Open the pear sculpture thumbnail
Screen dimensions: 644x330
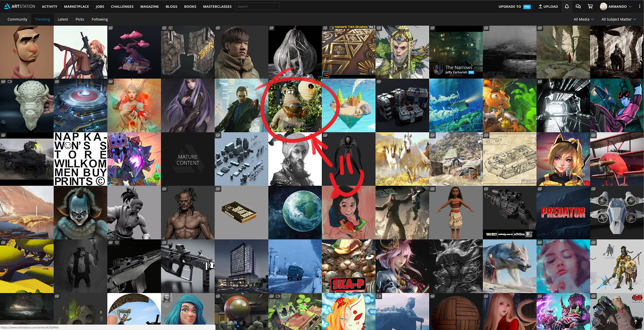point(295,52)
